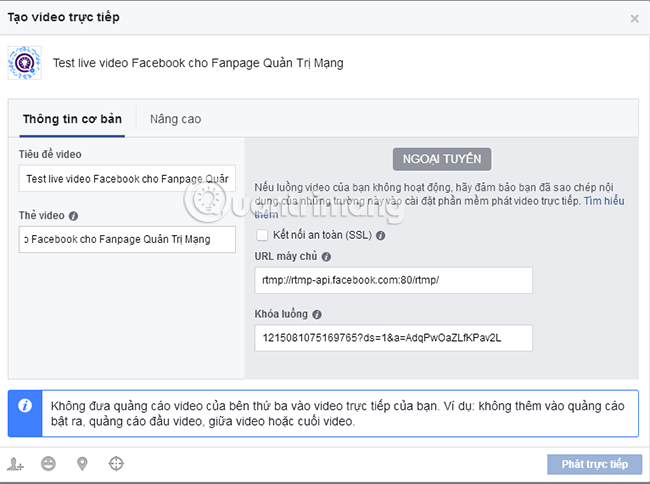Screen dimensions: 650x484
Task: Click info icon next to Thẻ video
Action: (x=73, y=216)
